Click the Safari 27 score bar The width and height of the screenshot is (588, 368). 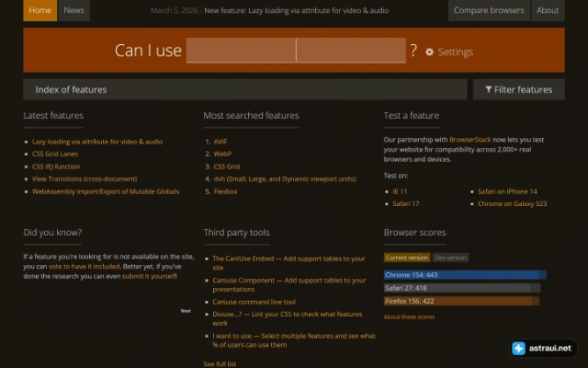tap(462, 288)
